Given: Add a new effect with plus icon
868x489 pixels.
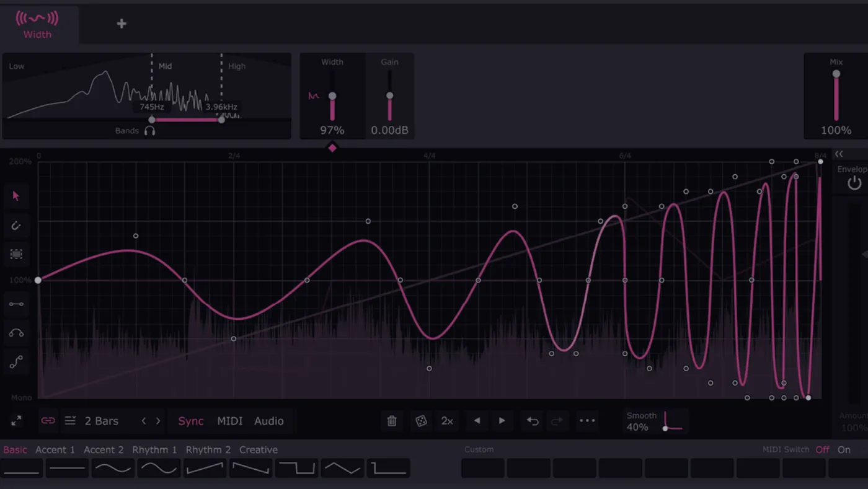Looking at the screenshot, I should tap(122, 24).
